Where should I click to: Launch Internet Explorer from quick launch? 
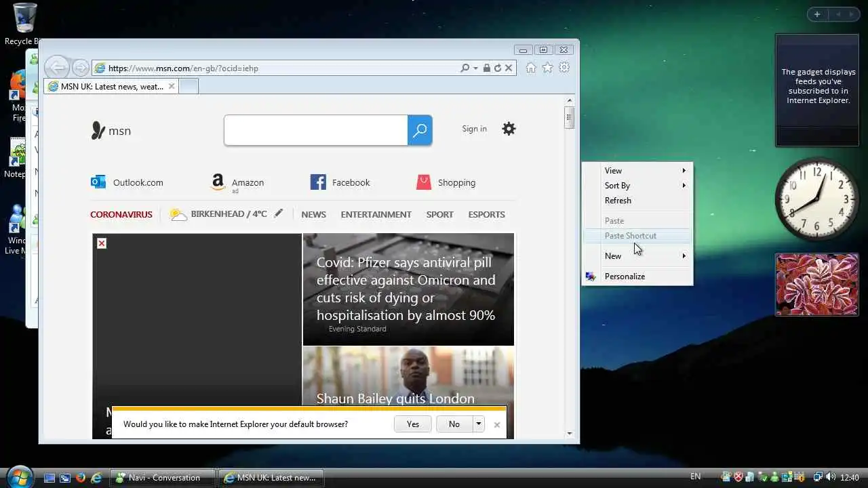96,478
